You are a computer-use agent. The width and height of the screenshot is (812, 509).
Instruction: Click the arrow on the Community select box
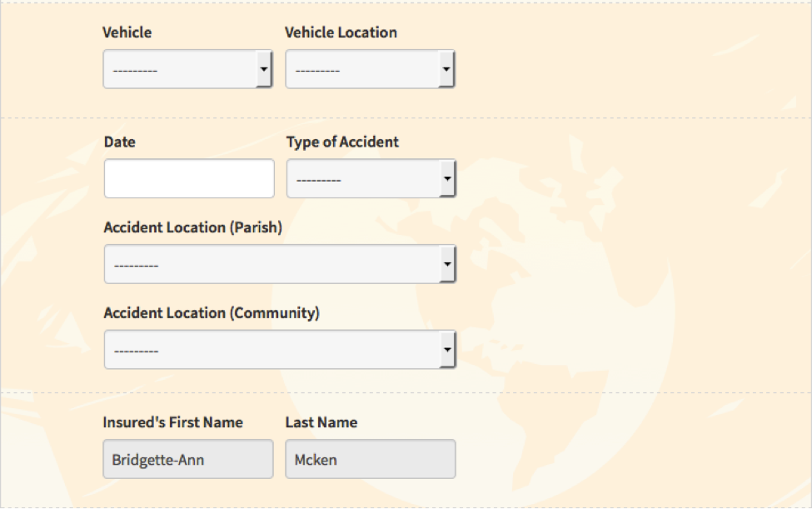pyautogui.click(x=447, y=350)
